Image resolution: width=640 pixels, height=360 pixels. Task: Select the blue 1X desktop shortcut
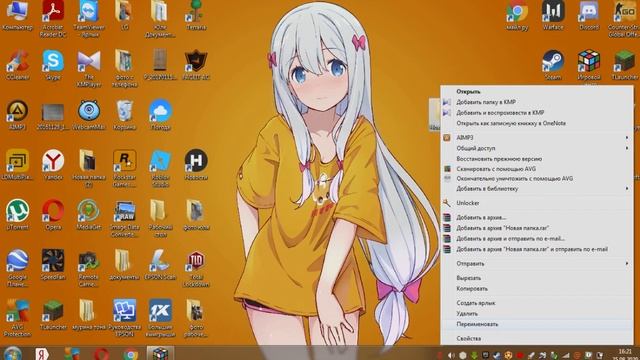(x=160, y=318)
